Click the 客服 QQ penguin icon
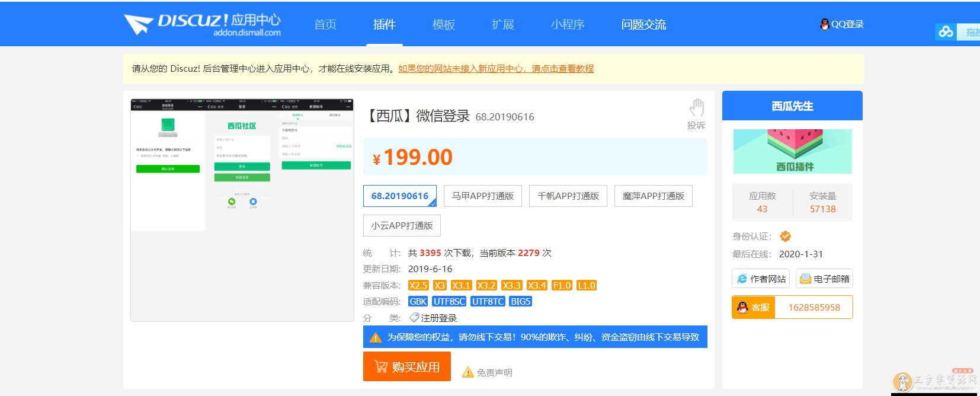 (742, 307)
